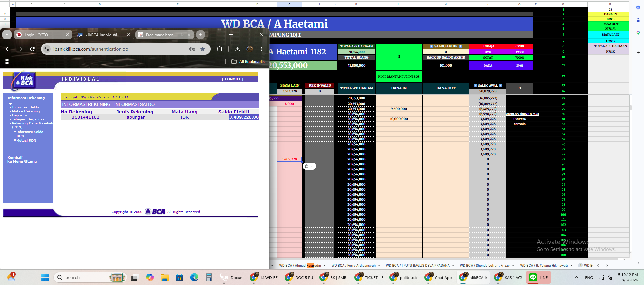Click filter icon before SALDO AWAL label
644x285 pixels.
point(475,86)
